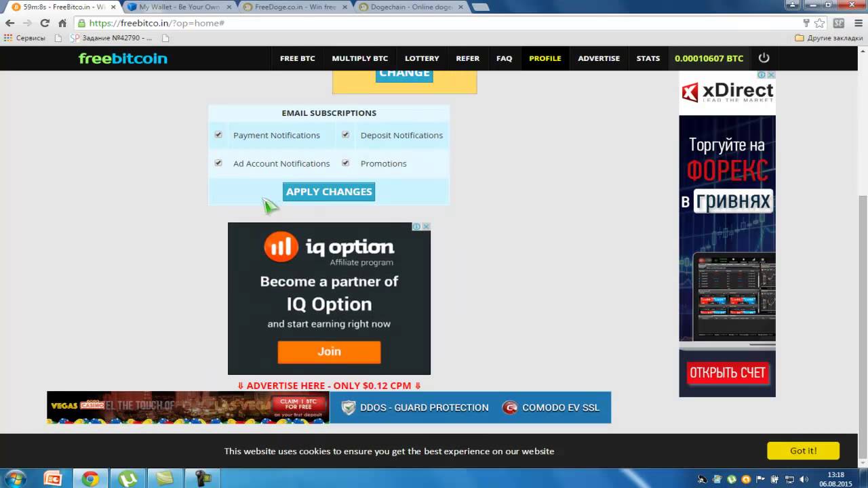Close the xDirect sidebar ad

click(x=771, y=75)
